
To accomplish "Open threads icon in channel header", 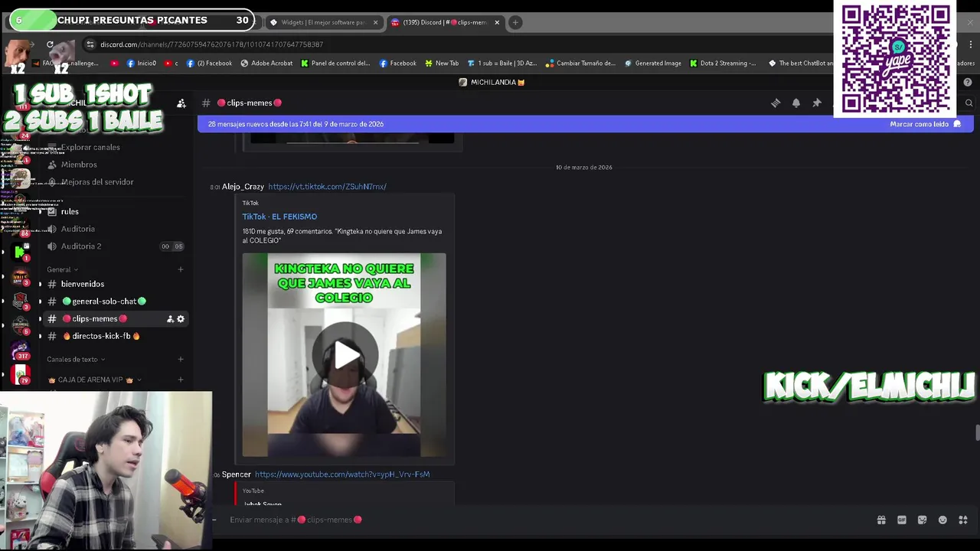I will (776, 103).
